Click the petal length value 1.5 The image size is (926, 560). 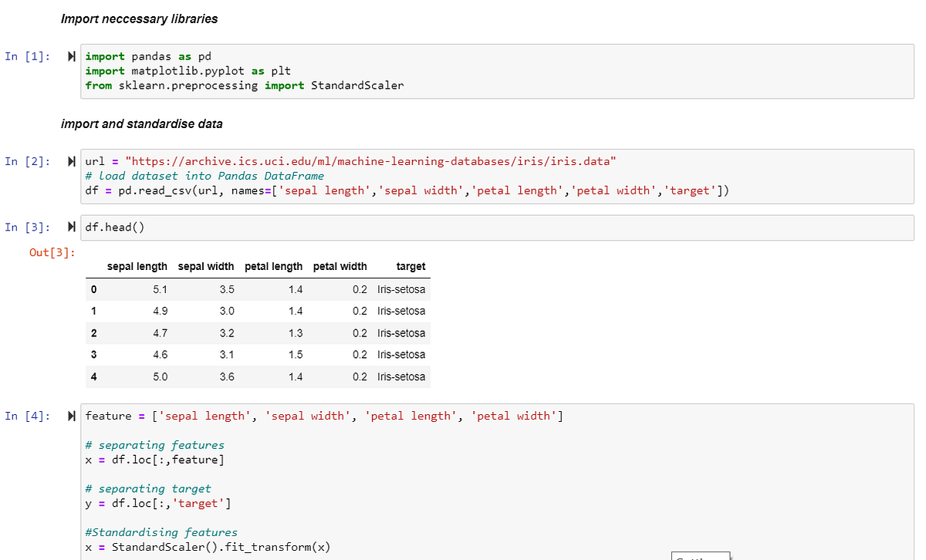(296, 355)
